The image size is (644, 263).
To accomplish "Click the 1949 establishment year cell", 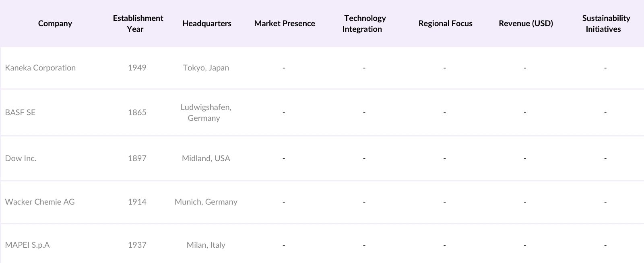I will coord(137,68).
